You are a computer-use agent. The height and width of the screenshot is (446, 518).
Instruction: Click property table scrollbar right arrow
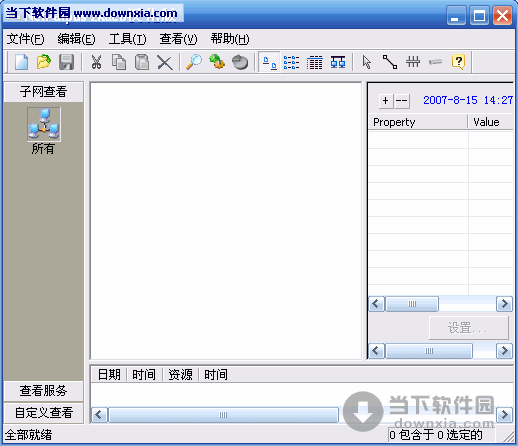coord(504,304)
